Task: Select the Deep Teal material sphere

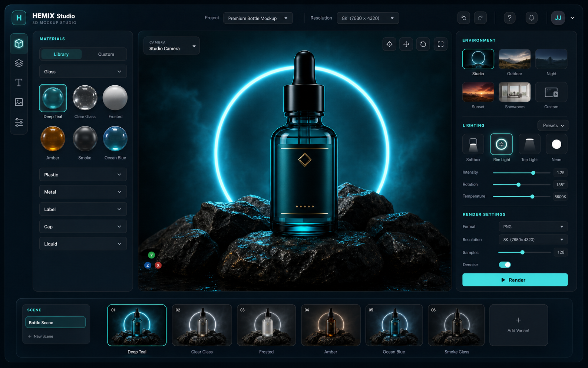Action: pyautogui.click(x=53, y=98)
